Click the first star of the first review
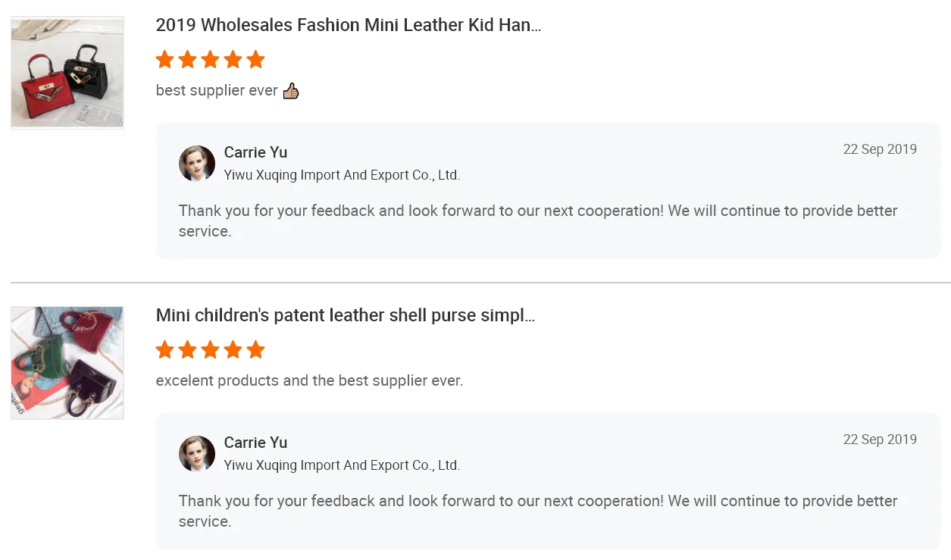The width and height of the screenshot is (951, 560). click(x=165, y=59)
